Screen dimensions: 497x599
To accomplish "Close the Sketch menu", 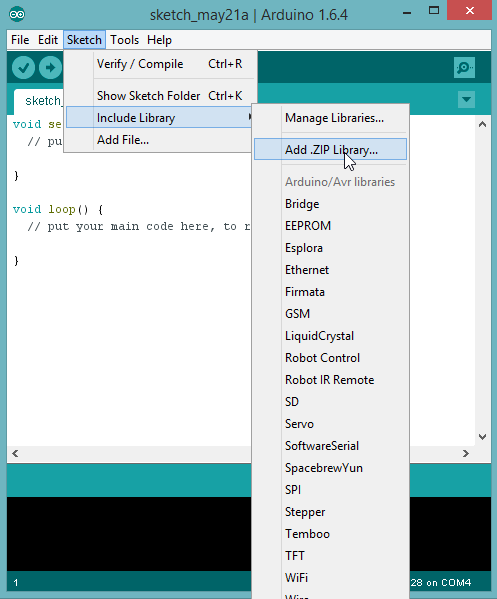I will 84,40.
